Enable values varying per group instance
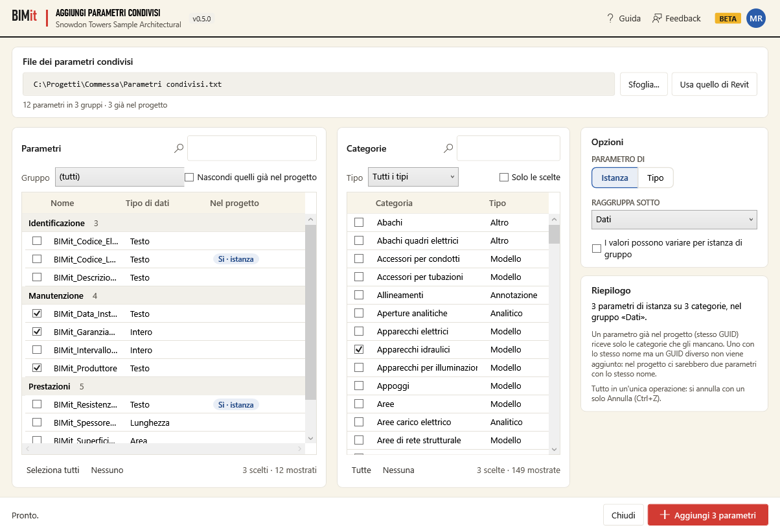780x532 pixels. (597, 248)
